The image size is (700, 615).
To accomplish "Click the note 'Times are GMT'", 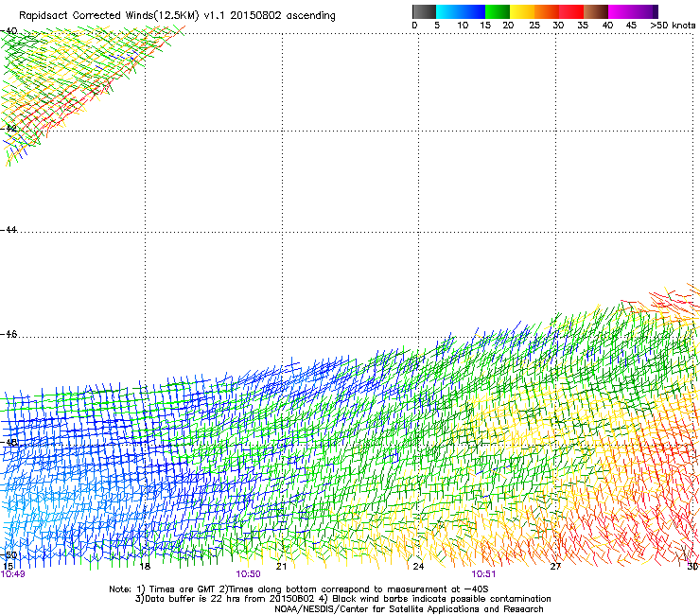I will click(x=181, y=589).
